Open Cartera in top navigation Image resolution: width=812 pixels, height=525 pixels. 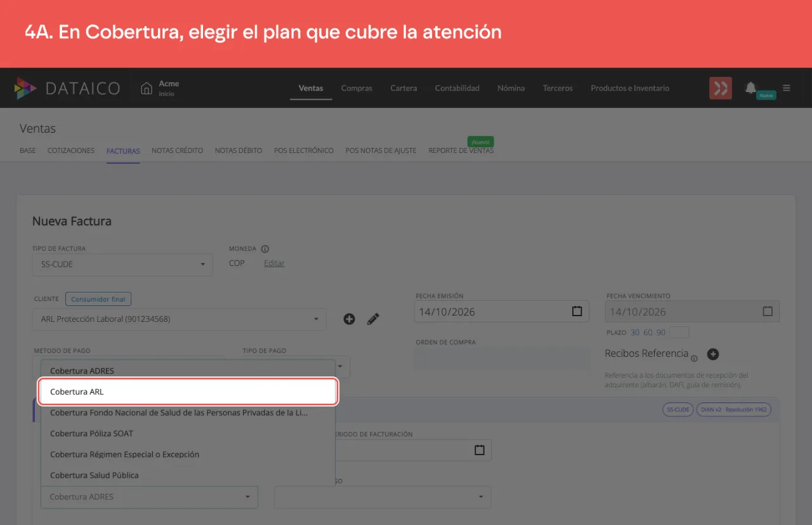pyautogui.click(x=403, y=88)
